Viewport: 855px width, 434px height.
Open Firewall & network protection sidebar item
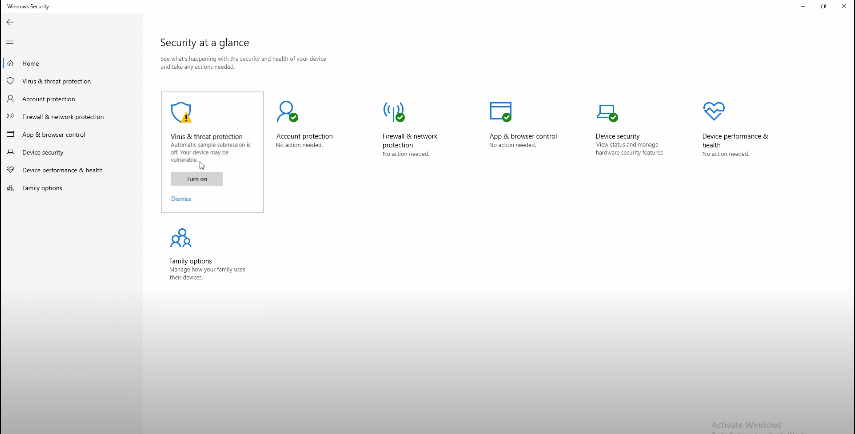(x=63, y=117)
